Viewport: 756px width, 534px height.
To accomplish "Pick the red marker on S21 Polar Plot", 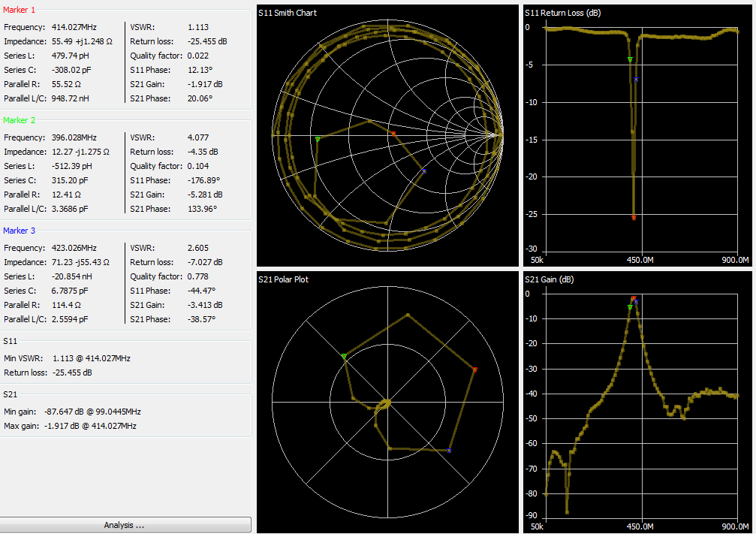I will [x=475, y=370].
